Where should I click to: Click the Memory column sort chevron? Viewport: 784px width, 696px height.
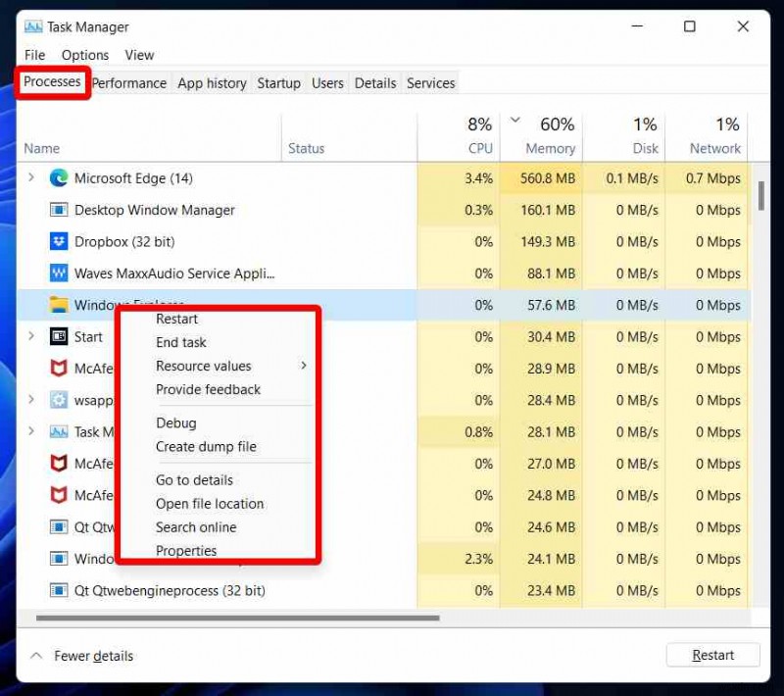click(x=516, y=119)
